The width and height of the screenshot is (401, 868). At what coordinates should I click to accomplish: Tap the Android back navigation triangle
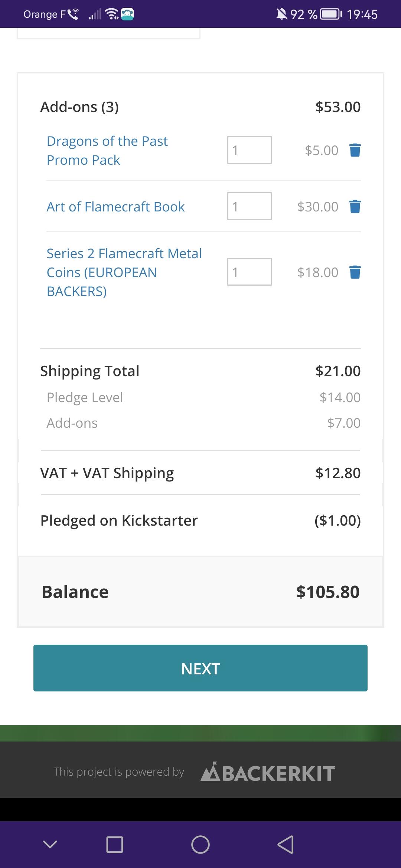point(286,845)
